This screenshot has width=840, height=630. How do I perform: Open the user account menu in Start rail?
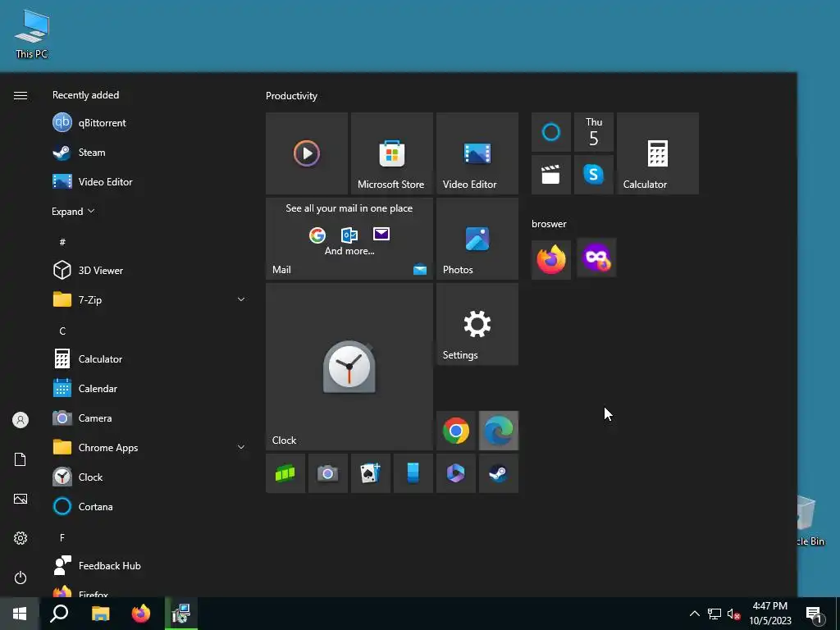click(x=21, y=420)
